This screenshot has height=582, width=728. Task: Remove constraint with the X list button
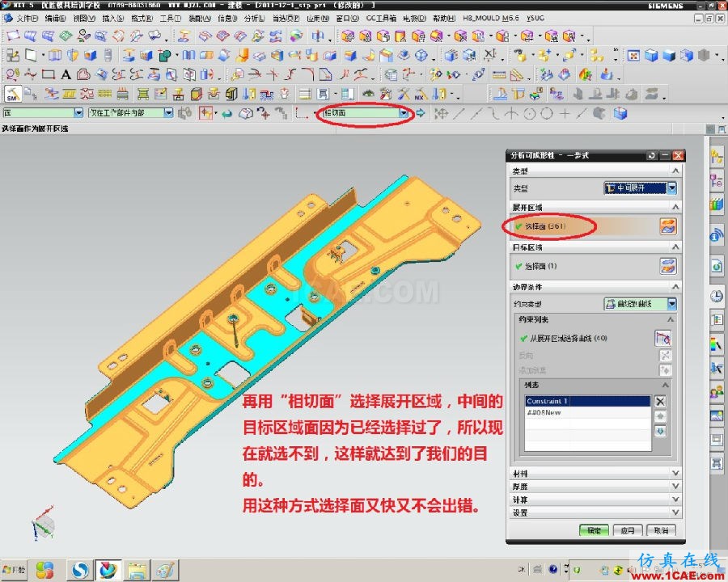pyautogui.click(x=660, y=402)
